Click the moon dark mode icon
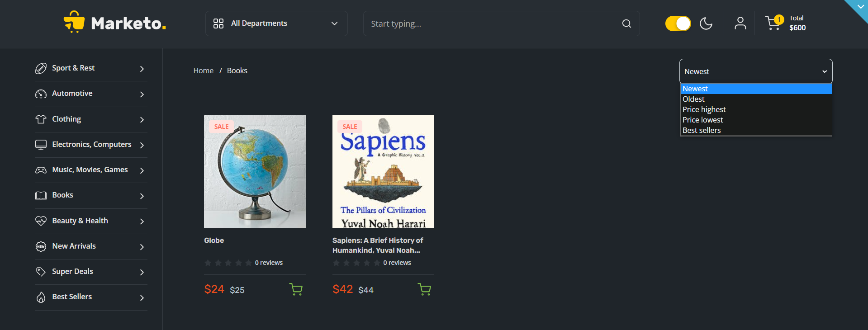 pyautogui.click(x=706, y=24)
